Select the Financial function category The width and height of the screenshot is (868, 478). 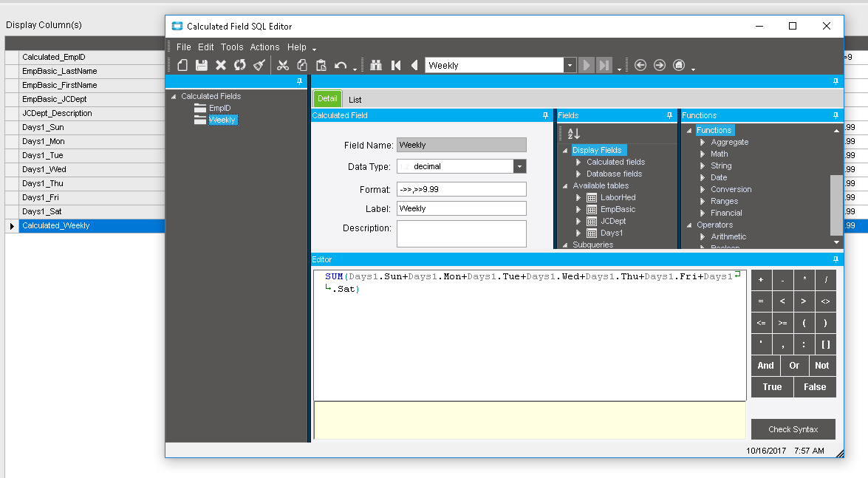pyautogui.click(x=726, y=214)
